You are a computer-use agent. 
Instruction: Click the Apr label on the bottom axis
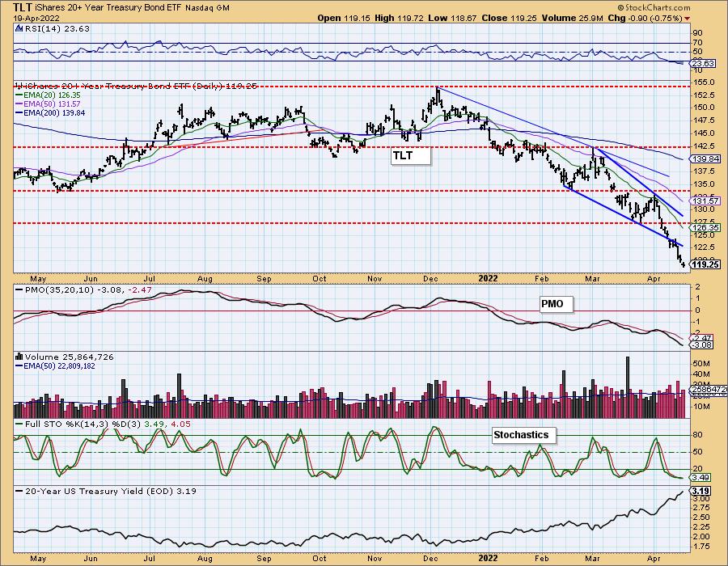click(x=654, y=559)
